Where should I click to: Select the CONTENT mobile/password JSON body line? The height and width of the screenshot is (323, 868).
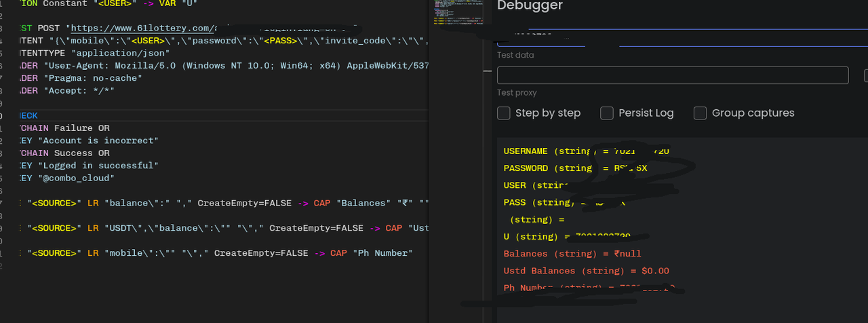(x=224, y=41)
